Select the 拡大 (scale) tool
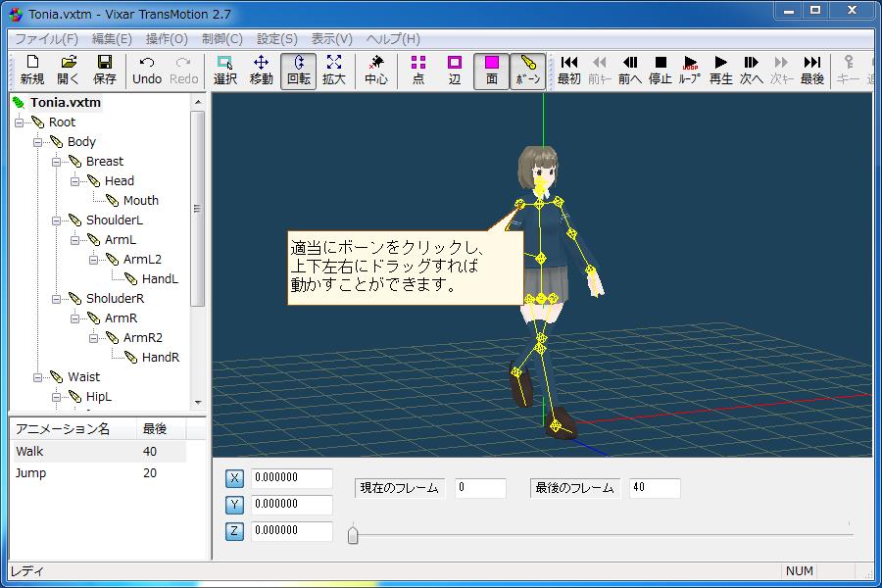Viewport: 882px width, 588px height. point(334,71)
